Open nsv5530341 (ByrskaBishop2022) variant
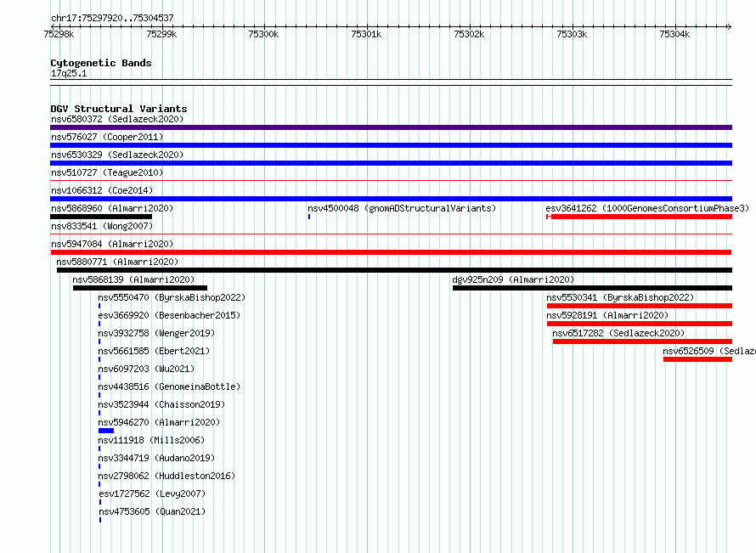Screen dimensions: 756x553 [620, 297]
